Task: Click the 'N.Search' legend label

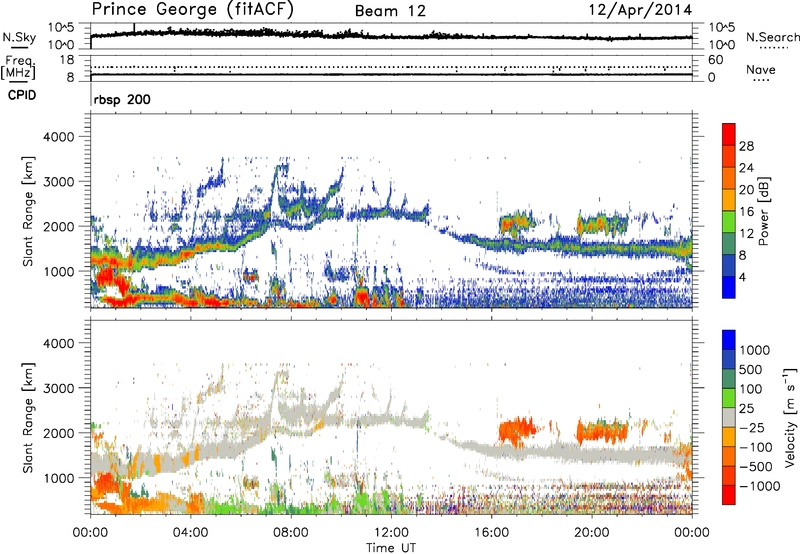Action: [x=773, y=37]
